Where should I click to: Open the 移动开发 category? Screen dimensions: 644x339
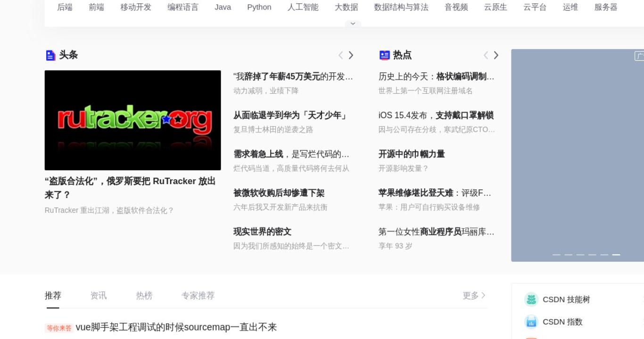click(x=136, y=7)
